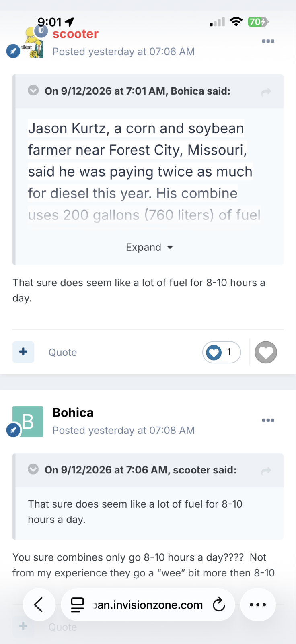Expand the truncated Jason Kurtz quote

point(149,247)
